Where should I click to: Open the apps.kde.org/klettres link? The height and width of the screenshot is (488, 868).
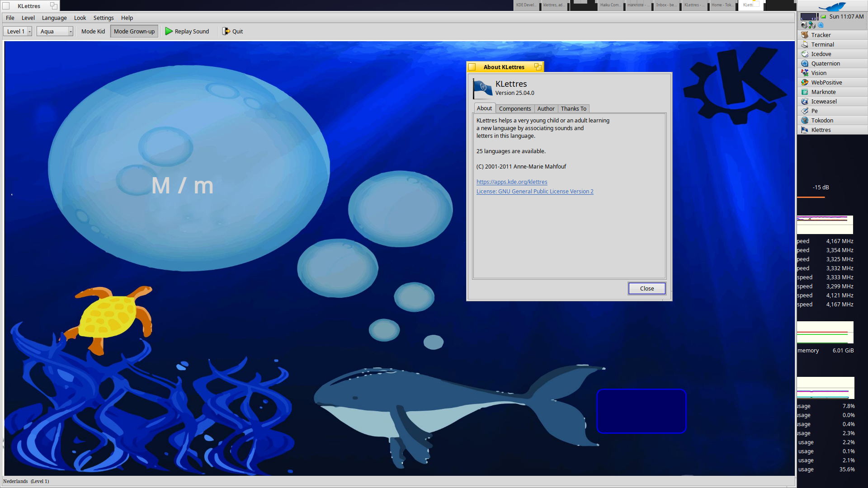[x=511, y=182]
